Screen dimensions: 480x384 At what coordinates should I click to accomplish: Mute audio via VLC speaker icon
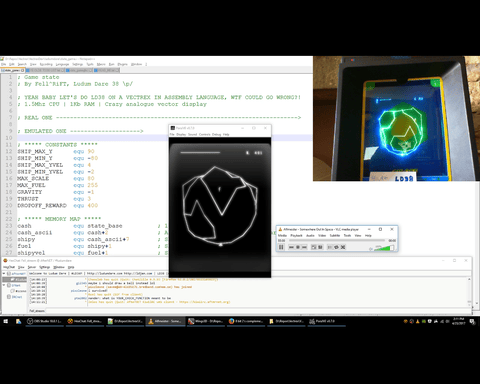click(x=371, y=248)
